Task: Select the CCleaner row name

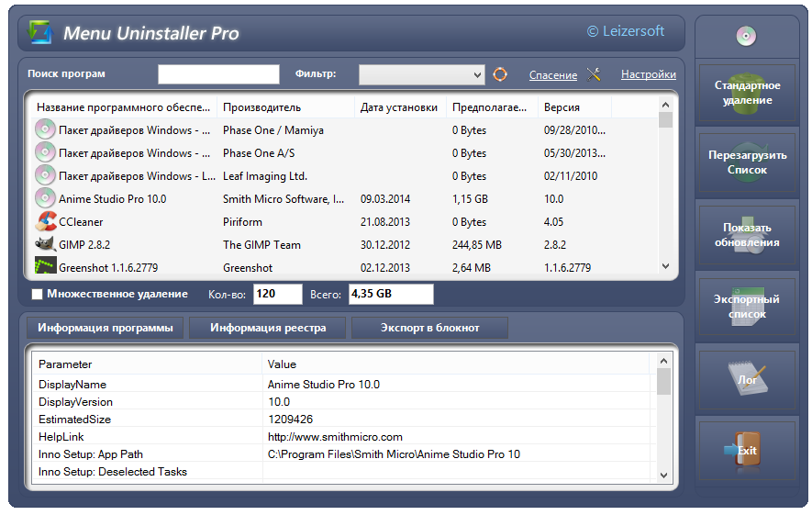Action: click(81, 222)
